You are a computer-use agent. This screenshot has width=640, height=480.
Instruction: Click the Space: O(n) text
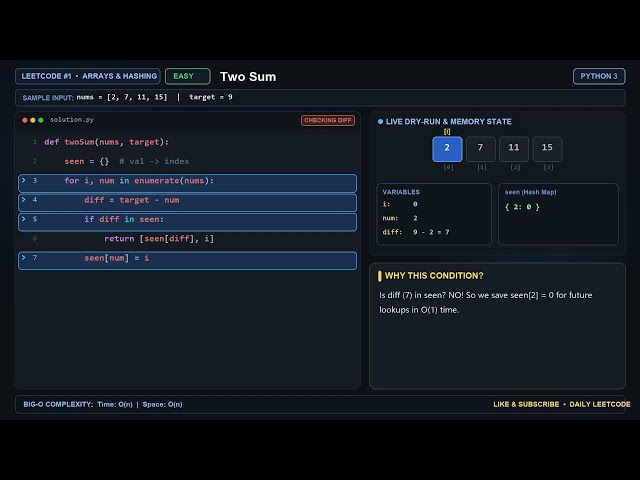tap(162, 404)
